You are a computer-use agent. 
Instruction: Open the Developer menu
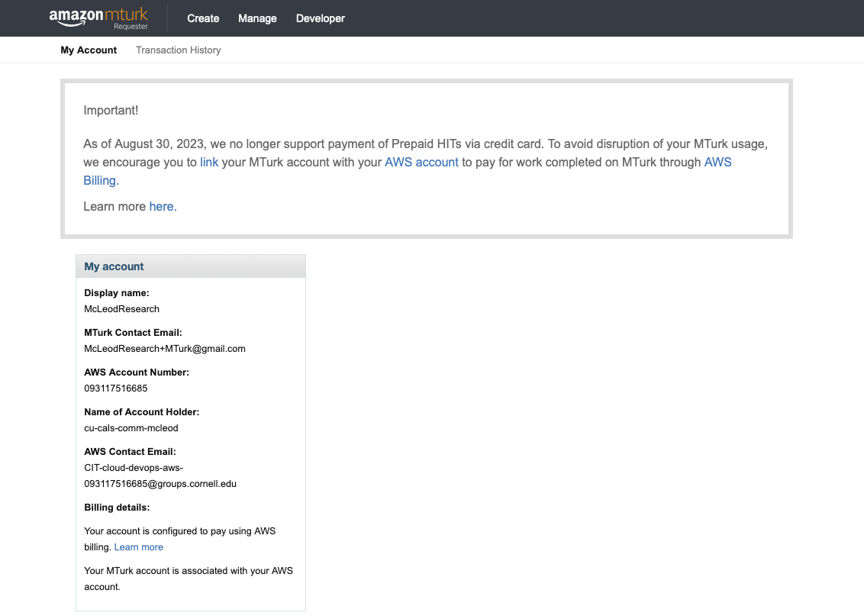point(320,18)
